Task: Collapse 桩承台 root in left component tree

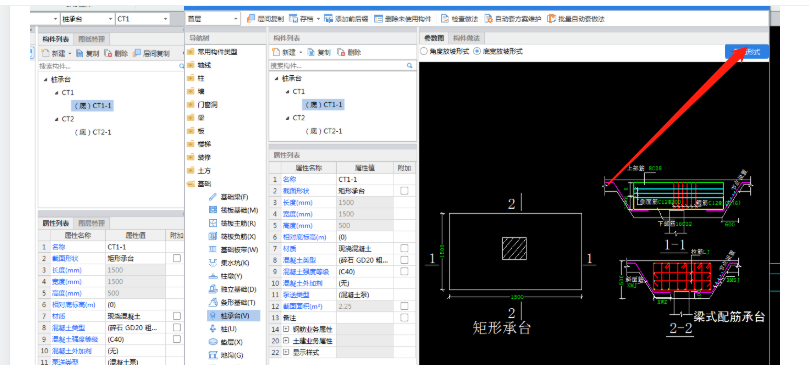Action: pyautogui.click(x=46, y=80)
